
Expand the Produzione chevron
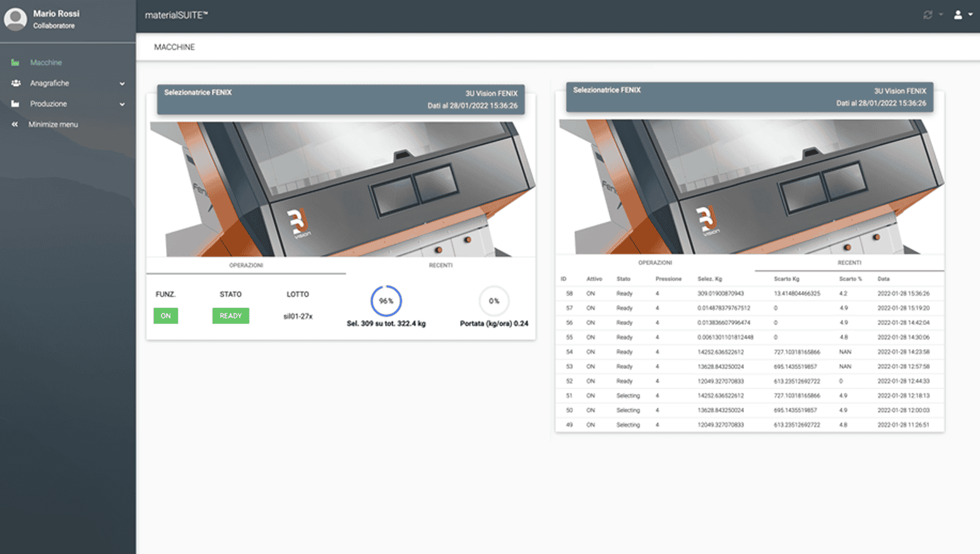tap(122, 104)
